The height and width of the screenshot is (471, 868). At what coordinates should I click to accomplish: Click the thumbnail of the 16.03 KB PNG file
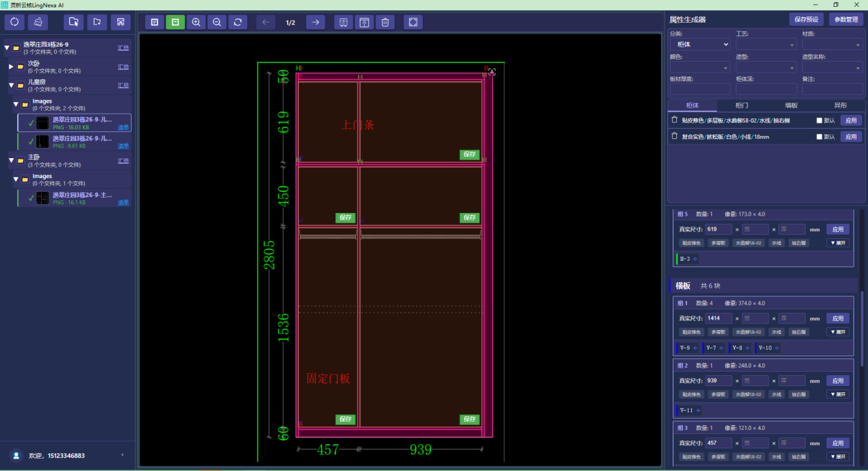tap(42, 123)
